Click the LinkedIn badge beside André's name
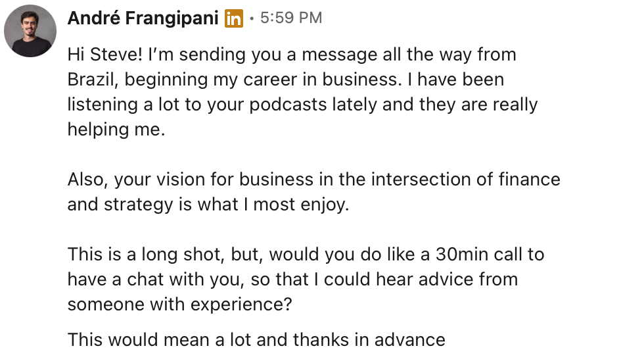The image size is (644, 363). coord(234,18)
